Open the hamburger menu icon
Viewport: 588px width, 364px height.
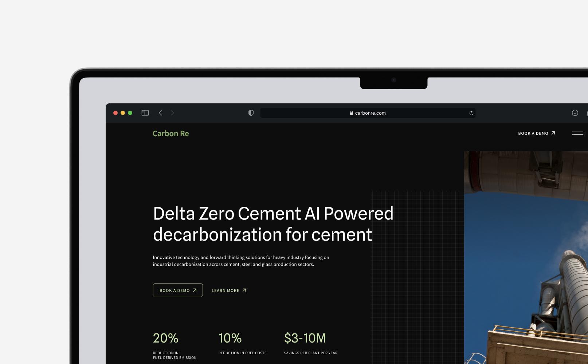(x=578, y=133)
